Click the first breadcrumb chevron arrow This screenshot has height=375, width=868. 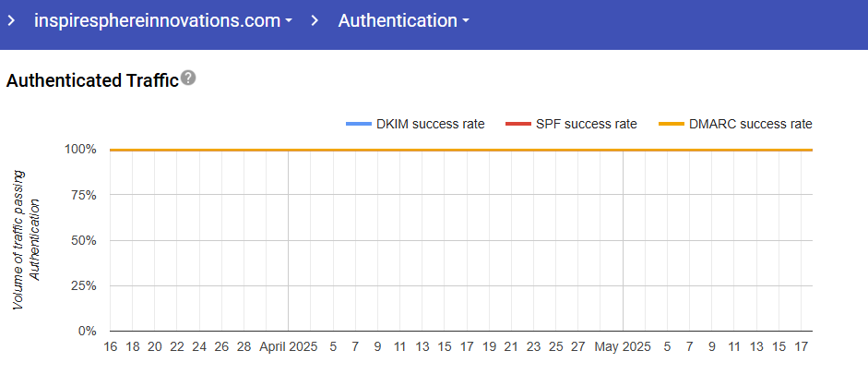(x=12, y=20)
